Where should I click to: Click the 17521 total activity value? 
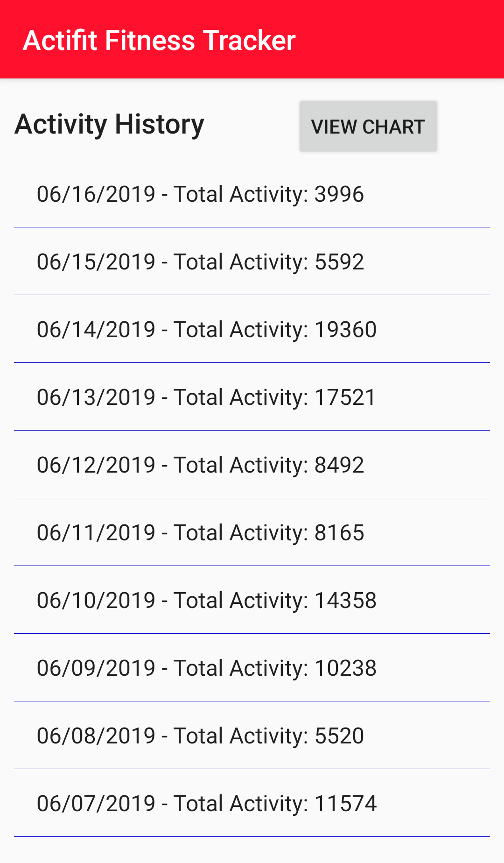(x=345, y=397)
